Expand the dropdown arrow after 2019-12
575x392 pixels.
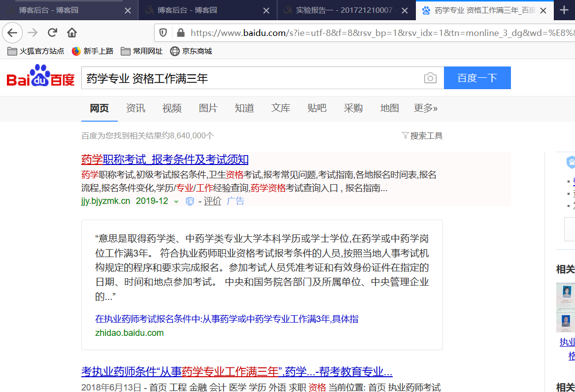pyautogui.click(x=176, y=202)
